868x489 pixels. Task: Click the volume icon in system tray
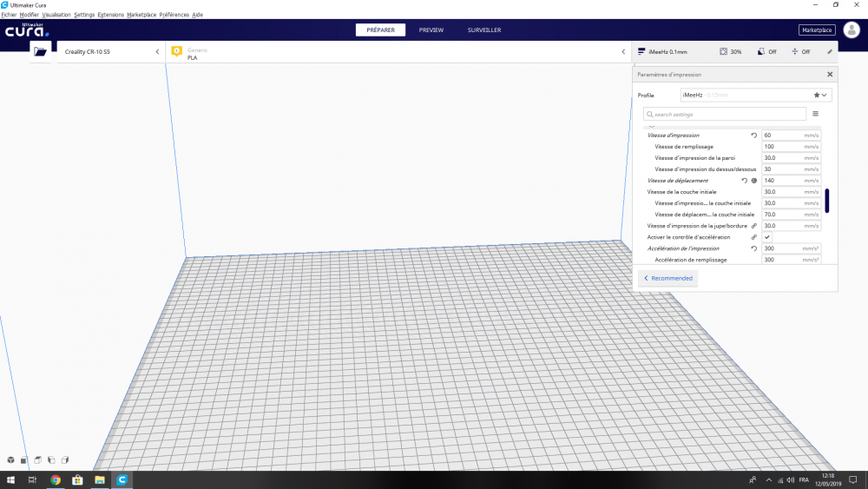pyautogui.click(x=791, y=480)
